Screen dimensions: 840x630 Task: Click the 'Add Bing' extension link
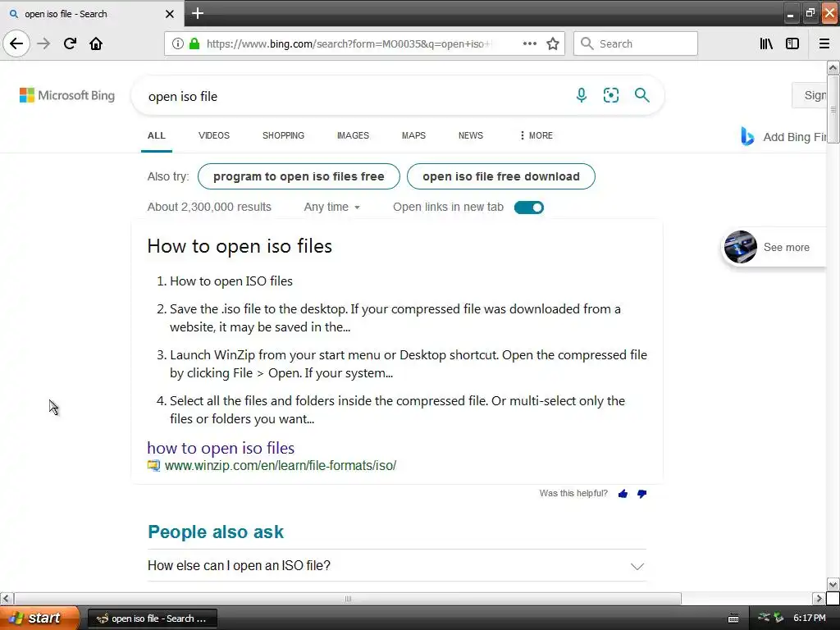point(795,137)
